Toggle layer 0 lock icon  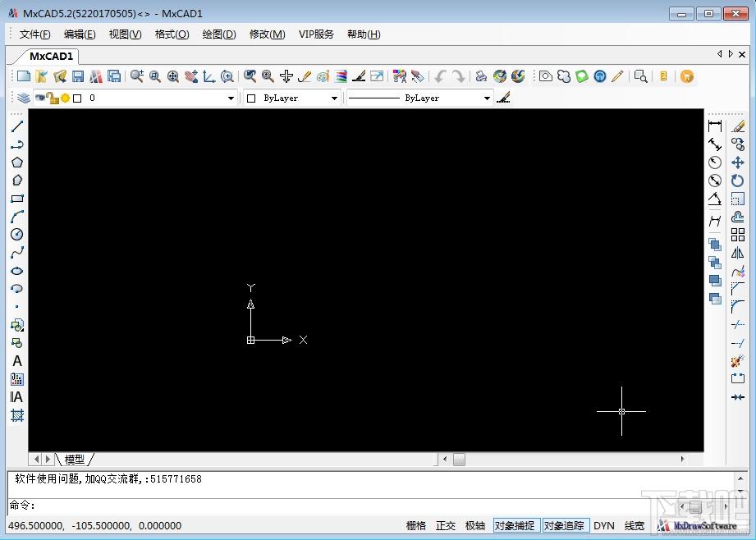tap(52, 98)
